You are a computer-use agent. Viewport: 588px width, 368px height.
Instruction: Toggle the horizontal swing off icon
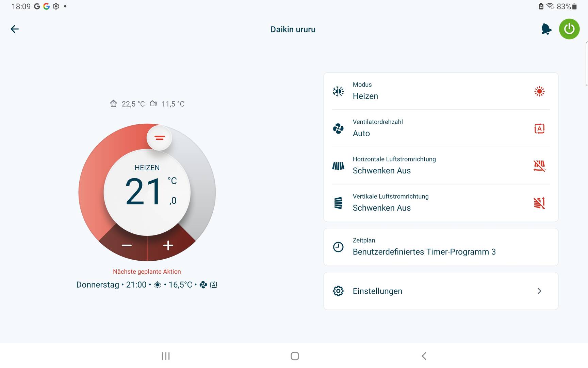coord(539,166)
